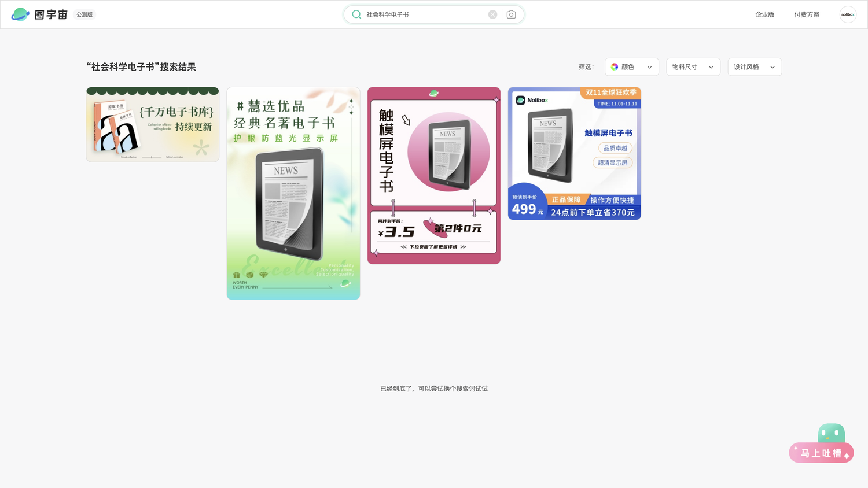Click the color wheel icon in 颜色 filter
This screenshot has width=868, height=488.
[x=615, y=67]
